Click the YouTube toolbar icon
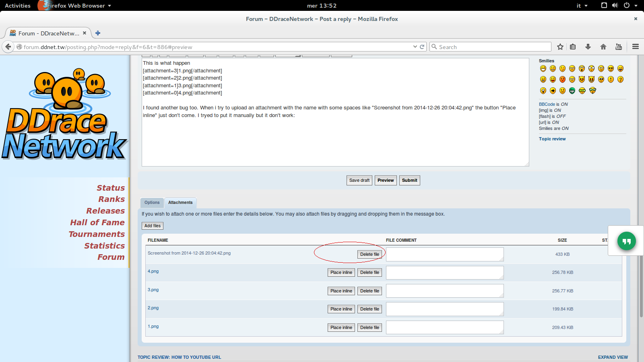Viewport: 644px width, 362px height. click(619, 47)
